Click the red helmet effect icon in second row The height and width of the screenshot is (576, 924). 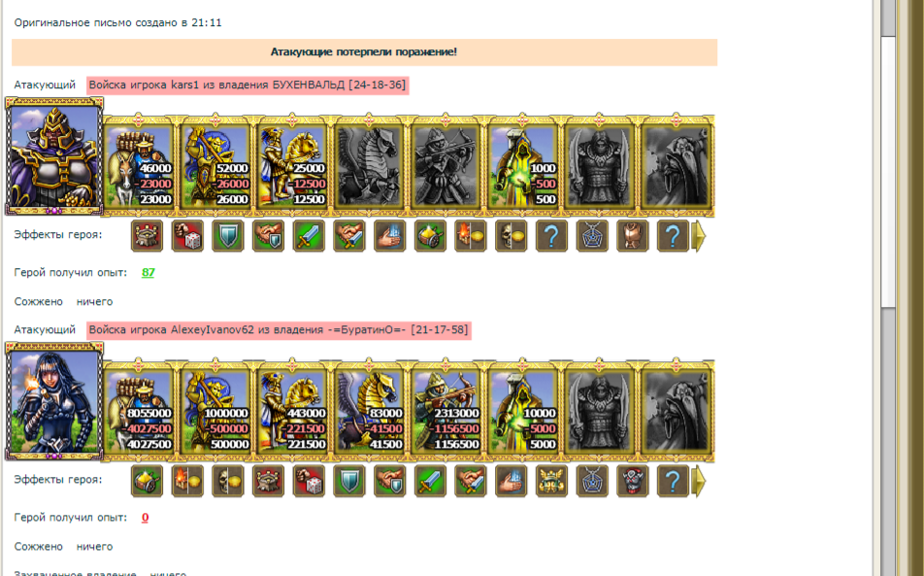(632, 481)
